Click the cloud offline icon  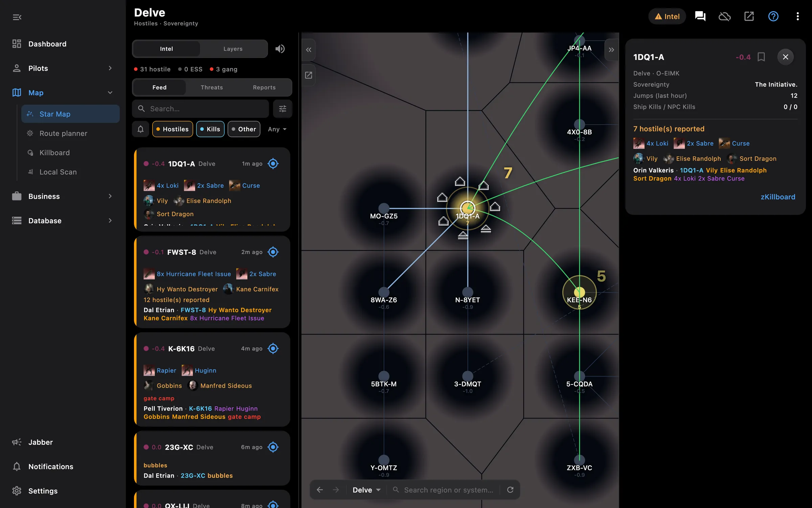[x=724, y=16]
